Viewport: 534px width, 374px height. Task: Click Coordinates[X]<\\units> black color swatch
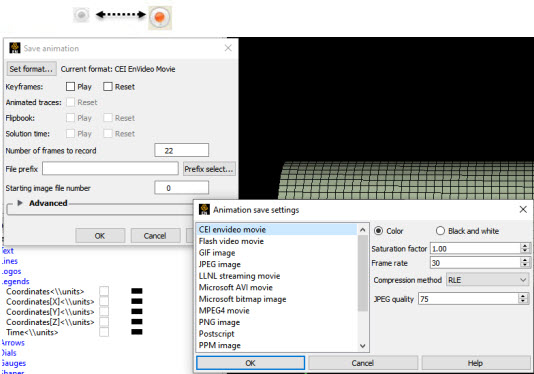coord(137,301)
